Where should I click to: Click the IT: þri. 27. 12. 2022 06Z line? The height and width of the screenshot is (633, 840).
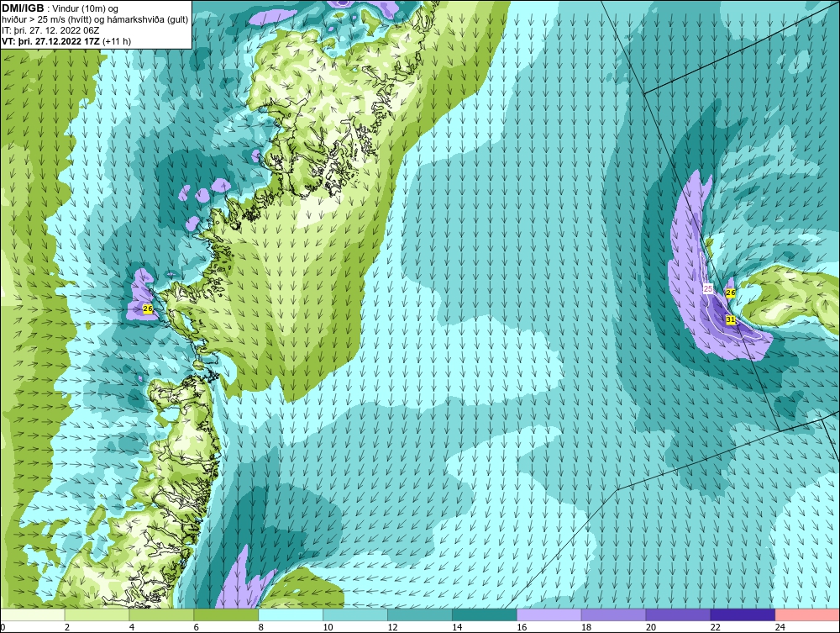click(50, 30)
